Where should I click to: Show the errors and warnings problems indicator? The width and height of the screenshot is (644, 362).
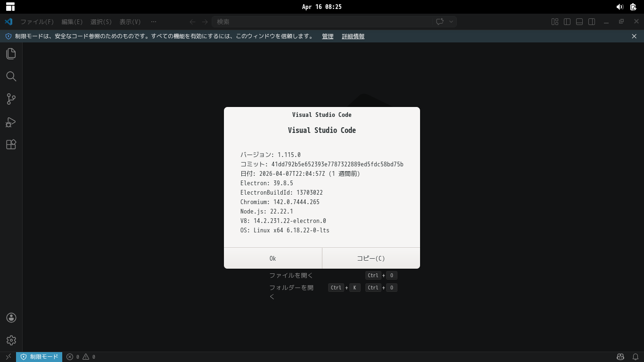pyautogui.click(x=81, y=357)
